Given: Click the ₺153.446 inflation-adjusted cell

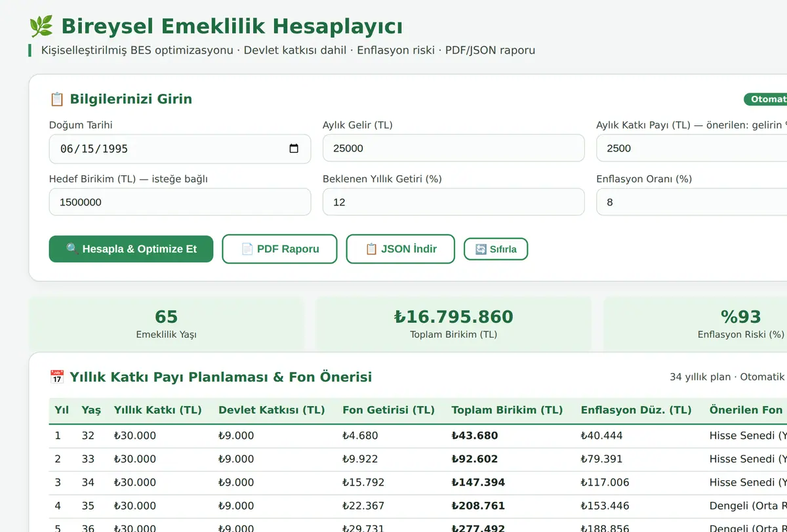Looking at the screenshot, I should point(605,506).
